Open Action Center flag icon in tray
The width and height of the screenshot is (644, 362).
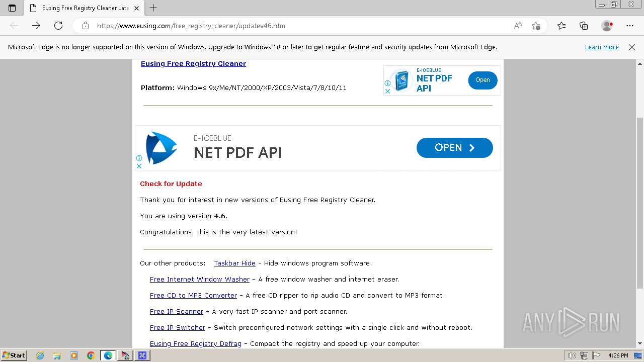click(596, 355)
